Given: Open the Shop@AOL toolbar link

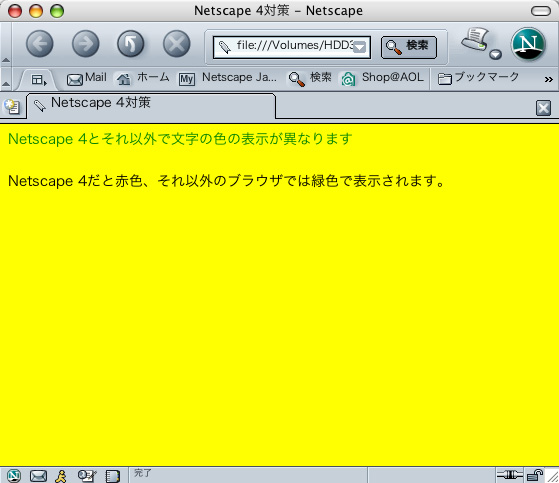Looking at the screenshot, I should pos(383,78).
